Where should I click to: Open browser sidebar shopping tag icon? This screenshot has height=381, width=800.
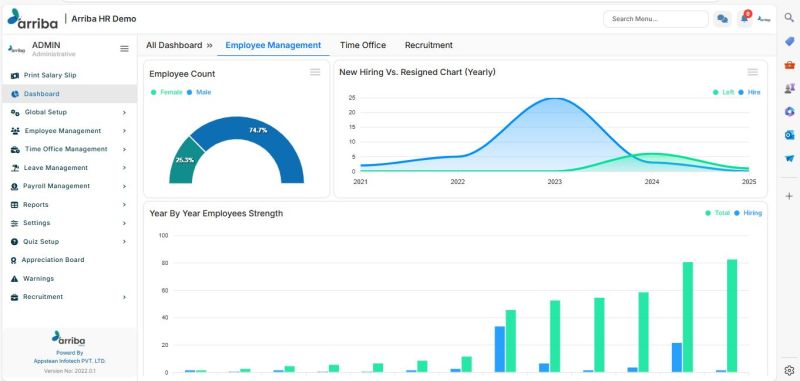pos(789,41)
